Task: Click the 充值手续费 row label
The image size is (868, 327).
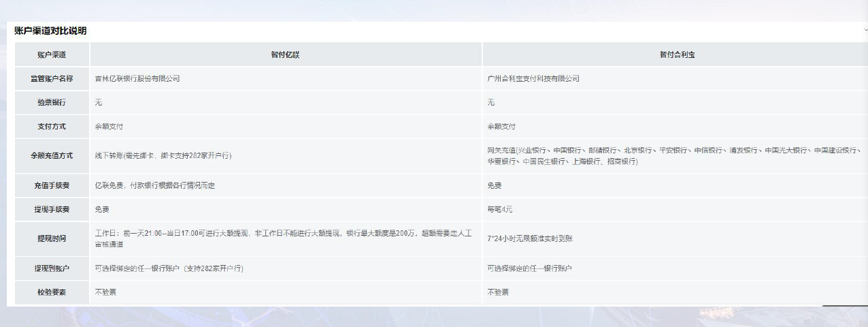Action: point(52,185)
